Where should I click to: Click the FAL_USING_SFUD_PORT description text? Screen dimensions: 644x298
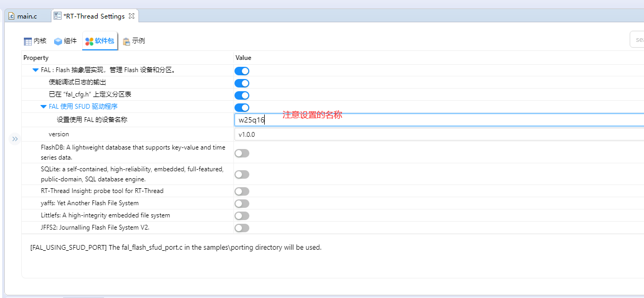pyautogui.click(x=176, y=247)
